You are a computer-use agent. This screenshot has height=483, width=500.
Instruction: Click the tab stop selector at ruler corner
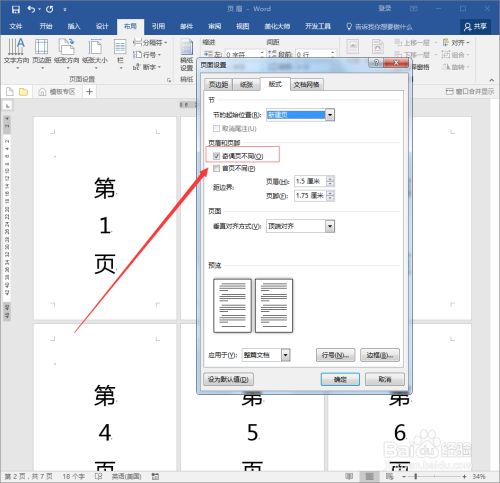8,106
